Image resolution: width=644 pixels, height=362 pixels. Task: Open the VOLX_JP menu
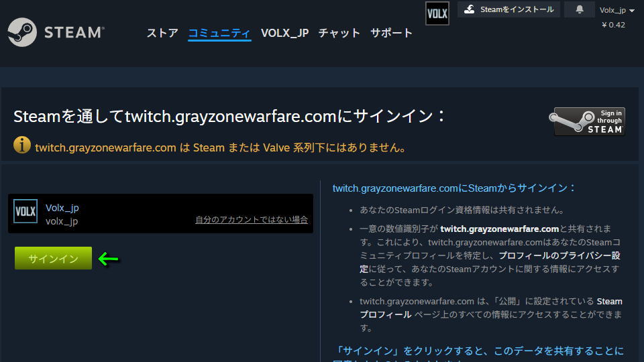(x=284, y=33)
